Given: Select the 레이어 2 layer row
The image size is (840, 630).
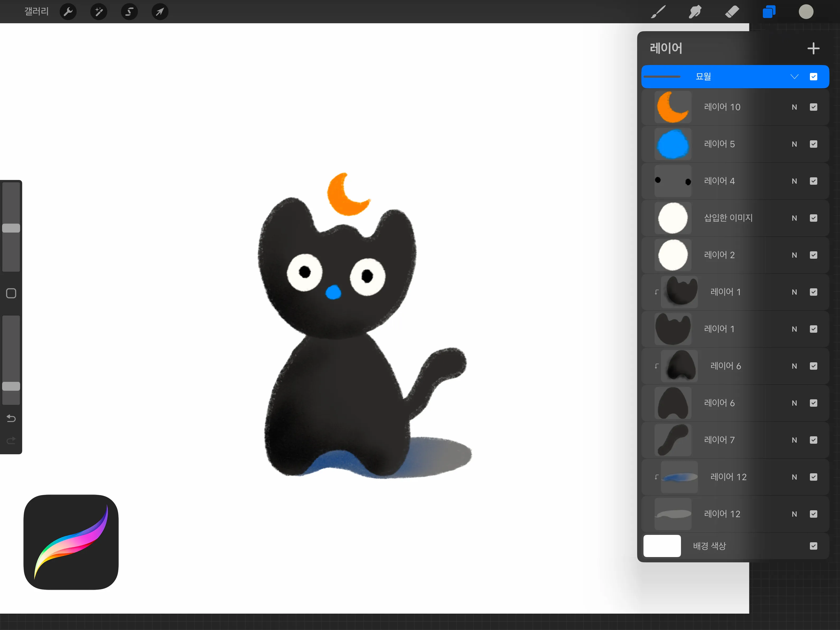Looking at the screenshot, I should tap(735, 255).
